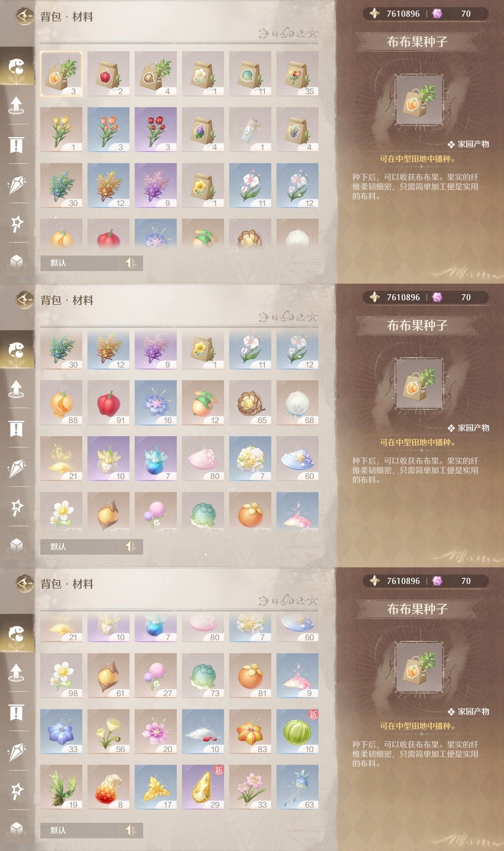Choose the orange flower item with count 83
Screen dimensions: 504x851
[x=250, y=732]
